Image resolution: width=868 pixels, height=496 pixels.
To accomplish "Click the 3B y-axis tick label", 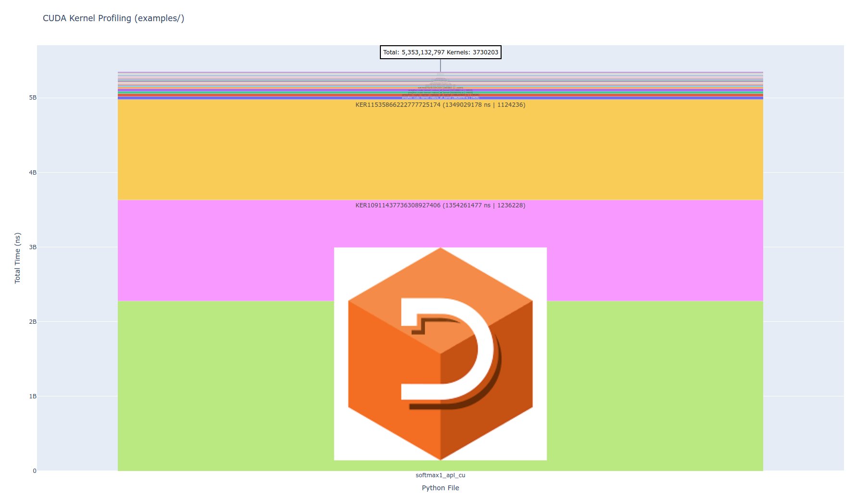I will coord(33,247).
